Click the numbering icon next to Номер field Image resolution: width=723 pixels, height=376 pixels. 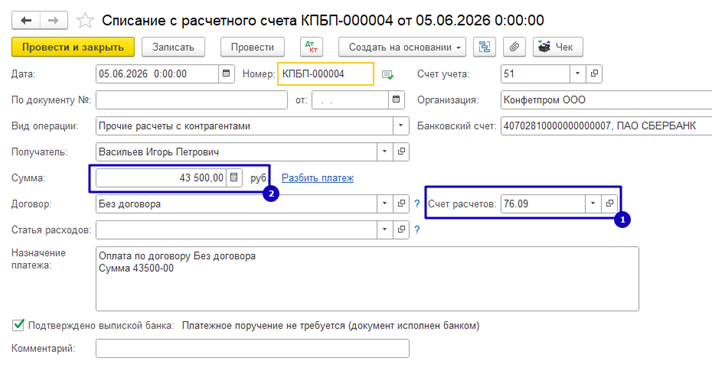[x=387, y=74]
